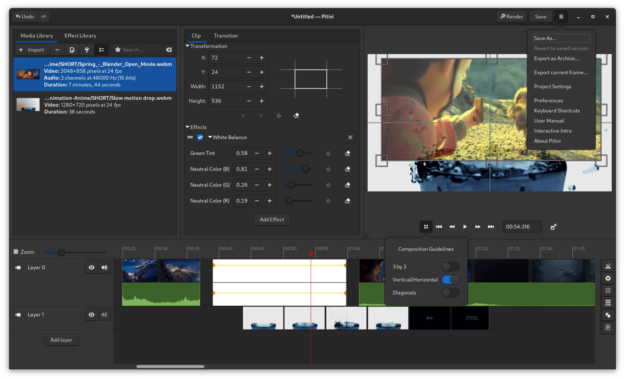Reset transformation with the eraser icon

click(296, 116)
